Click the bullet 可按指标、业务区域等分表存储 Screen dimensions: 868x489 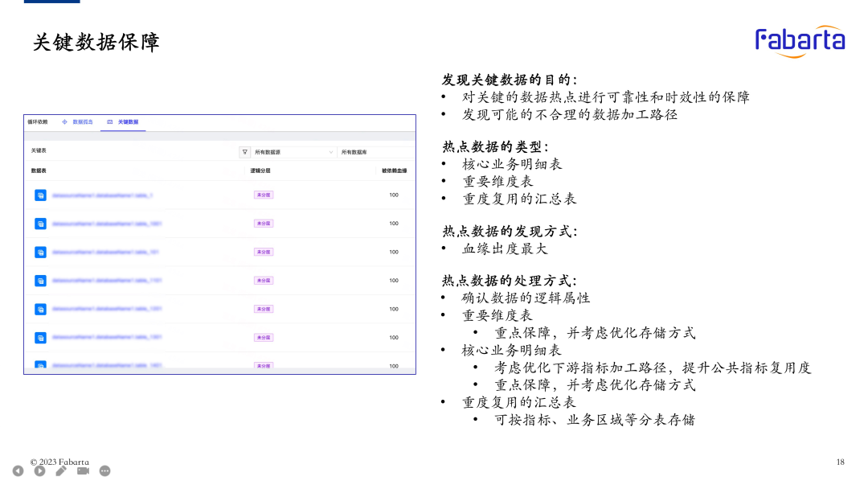595,420
